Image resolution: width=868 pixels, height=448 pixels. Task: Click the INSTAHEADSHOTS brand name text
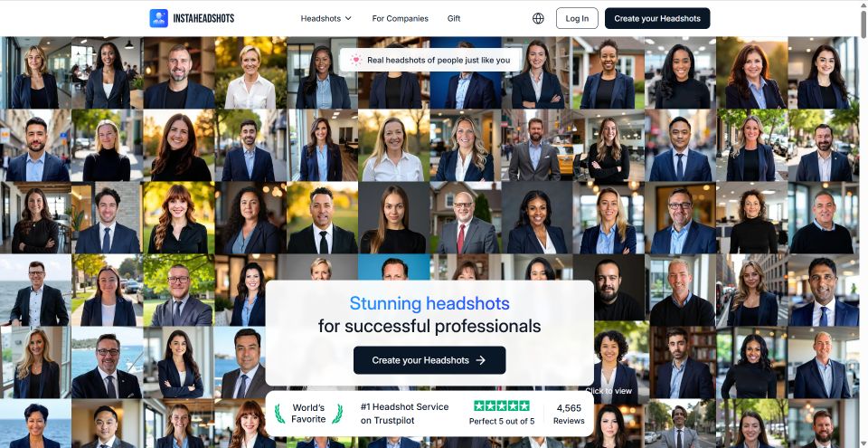(x=203, y=18)
